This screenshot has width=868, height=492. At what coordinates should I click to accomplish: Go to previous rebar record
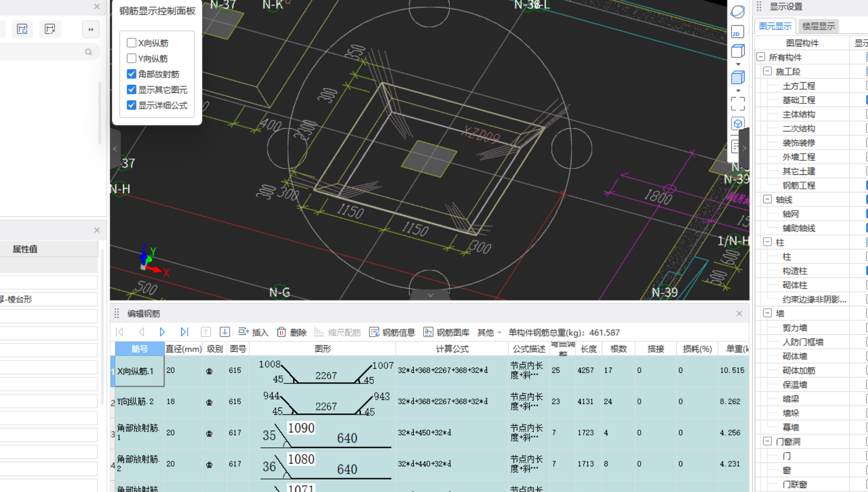point(141,332)
